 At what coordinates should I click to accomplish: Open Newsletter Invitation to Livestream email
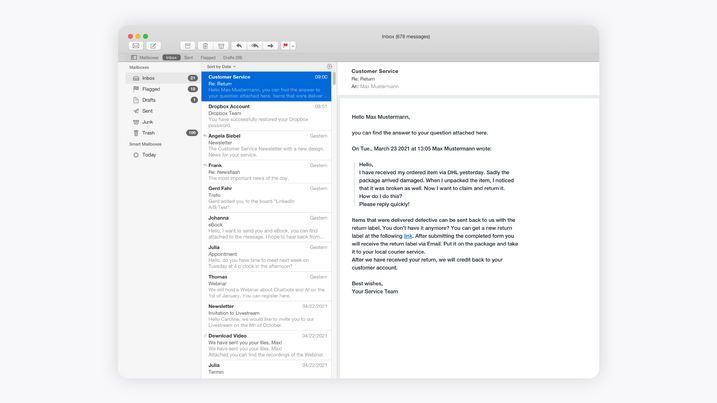tap(267, 316)
